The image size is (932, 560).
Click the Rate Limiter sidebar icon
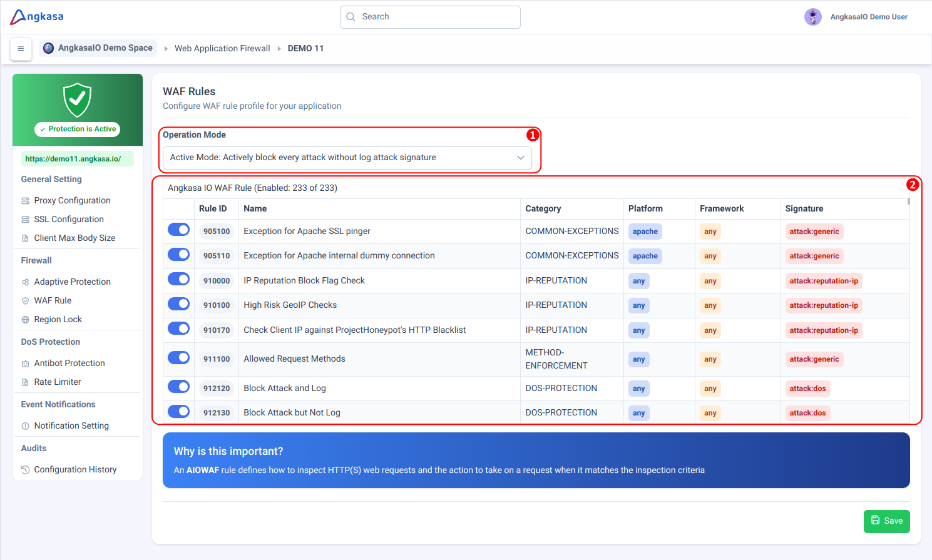coord(26,382)
